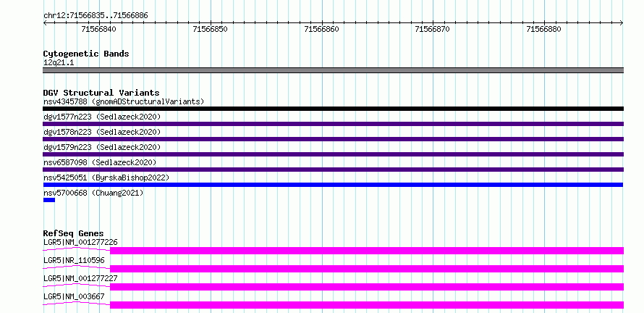Click ruler position 71566840
Viewport: 644px width, 313px height.
click(x=99, y=29)
